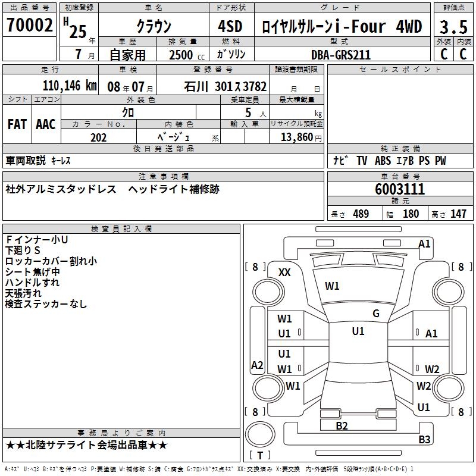This screenshot has width=476, height=476.
Task: Click the XX mark on the front fender
Action: [284, 272]
